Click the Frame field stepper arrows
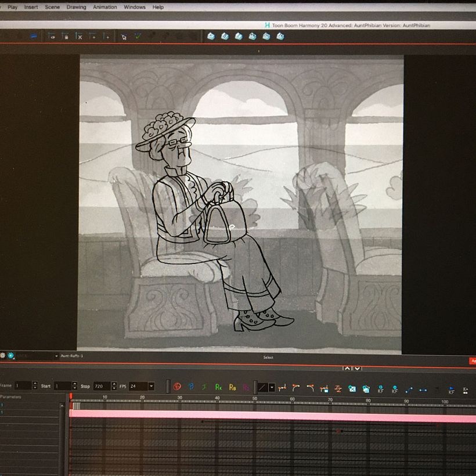 tap(35, 385)
